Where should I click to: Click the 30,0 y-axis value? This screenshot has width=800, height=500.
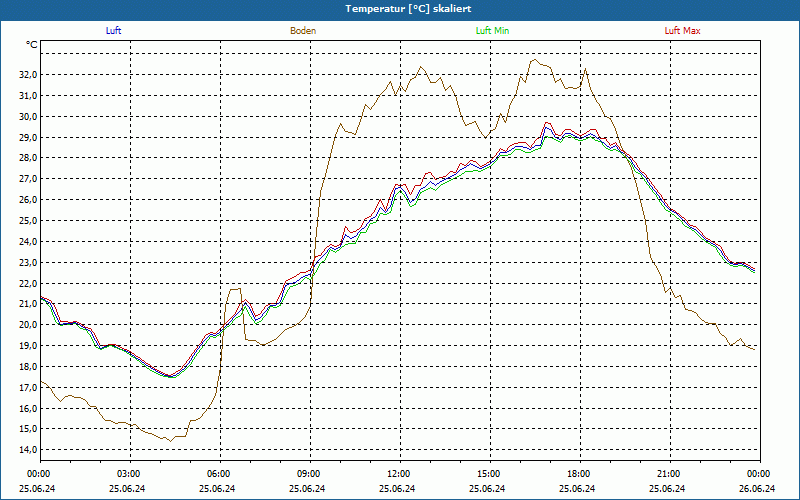tap(29, 117)
